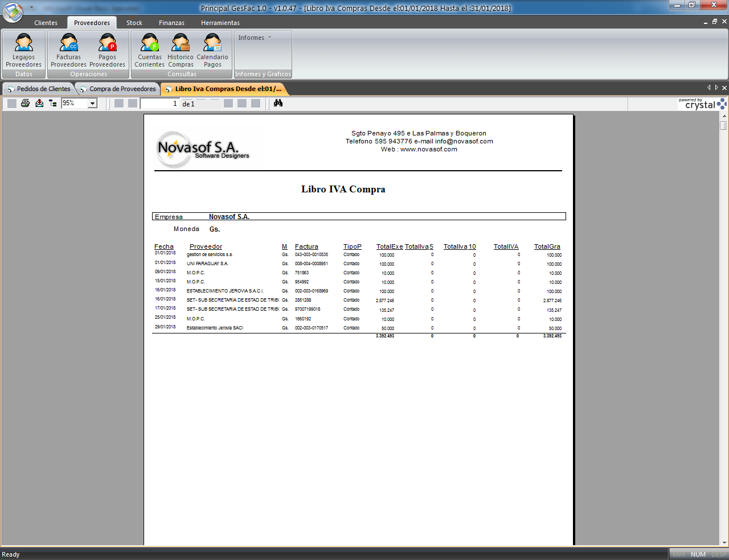Click the TotalIVA column header
The height and width of the screenshot is (560, 729).
[x=506, y=246]
